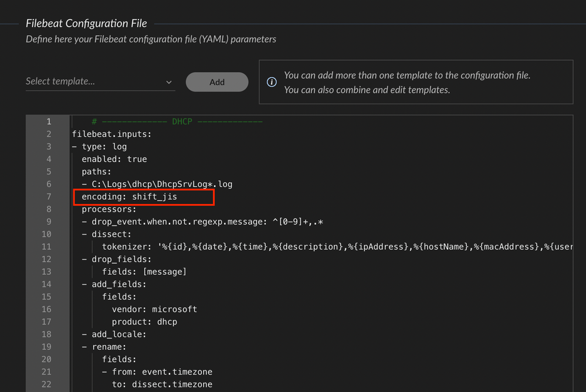Click line number 7 in the gutter

49,197
